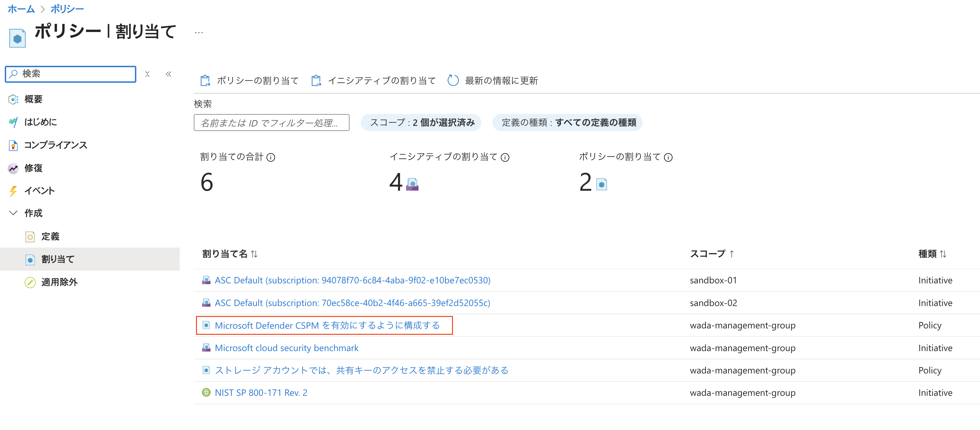980x430 pixels.
Task: Click the 概要 overview icon
Action: tap(13, 99)
